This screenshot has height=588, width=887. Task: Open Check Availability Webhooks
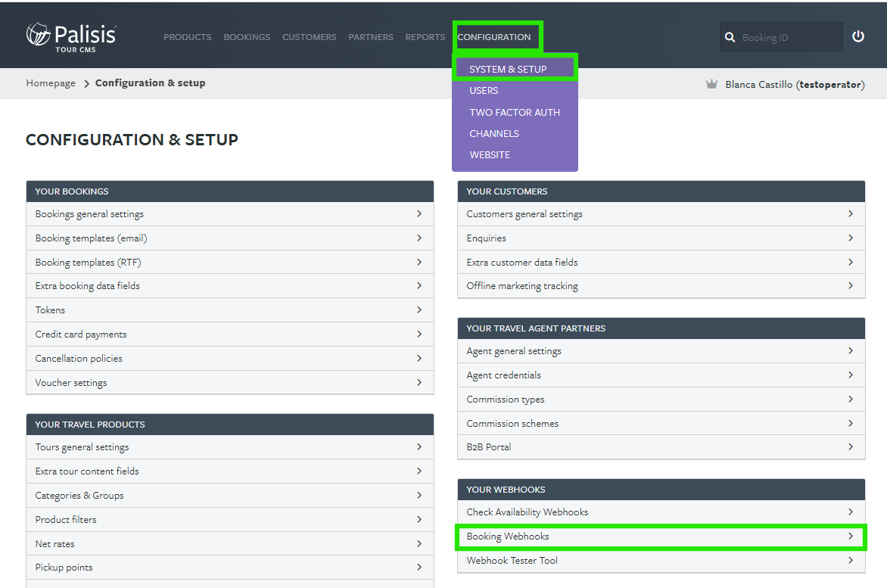[x=661, y=512]
